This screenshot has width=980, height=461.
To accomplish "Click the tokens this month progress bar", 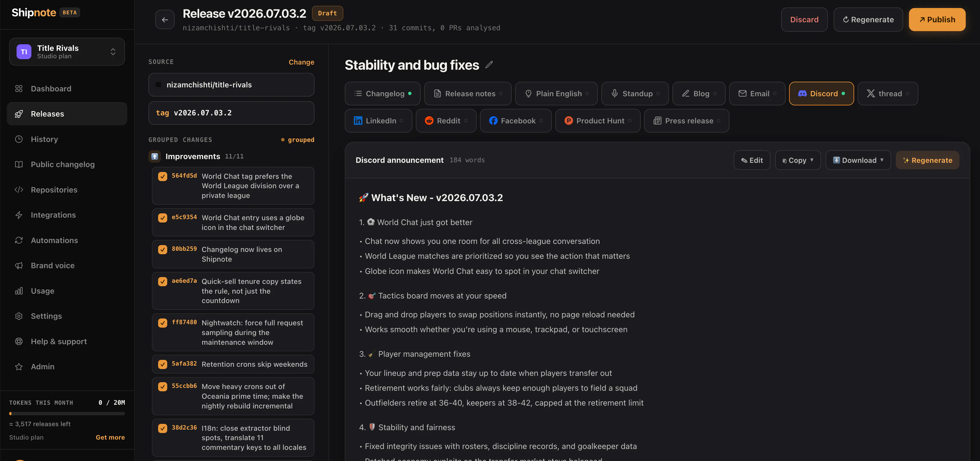I will click(x=67, y=413).
